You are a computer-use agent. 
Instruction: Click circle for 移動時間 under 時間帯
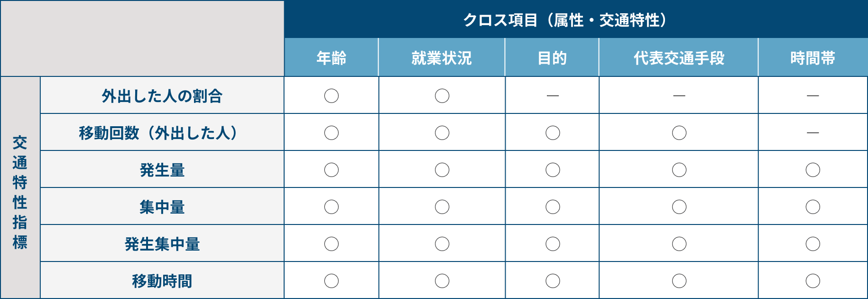click(813, 281)
